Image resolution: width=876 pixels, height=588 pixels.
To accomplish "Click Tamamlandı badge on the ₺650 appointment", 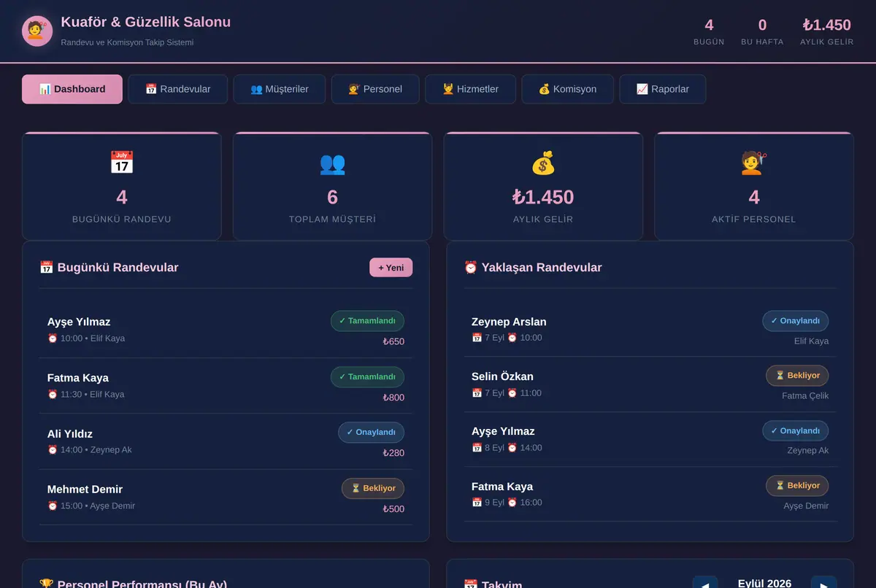I will tap(367, 321).
